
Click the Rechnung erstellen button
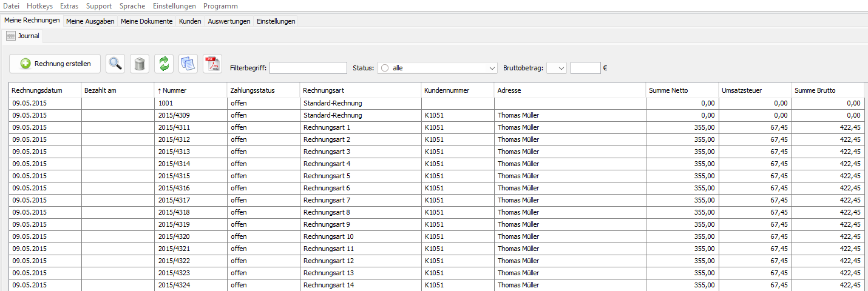[55, 64]
